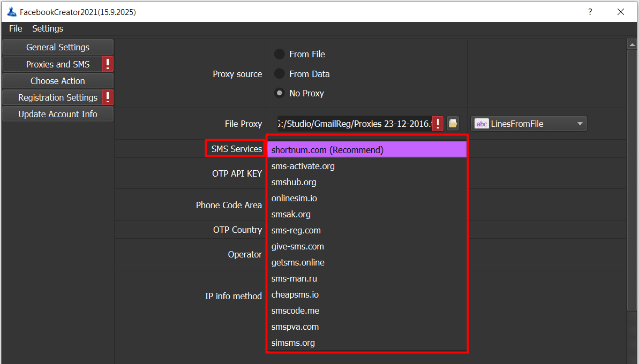Click the SMS Services label
639x364 pixels.
(236, 149)
